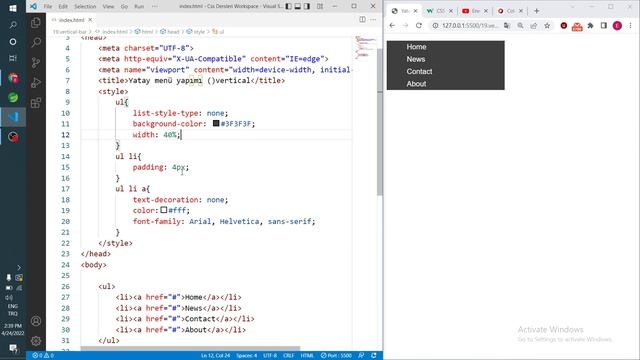Open the Run menu
The image size is (640, 360).
[139, 7]
